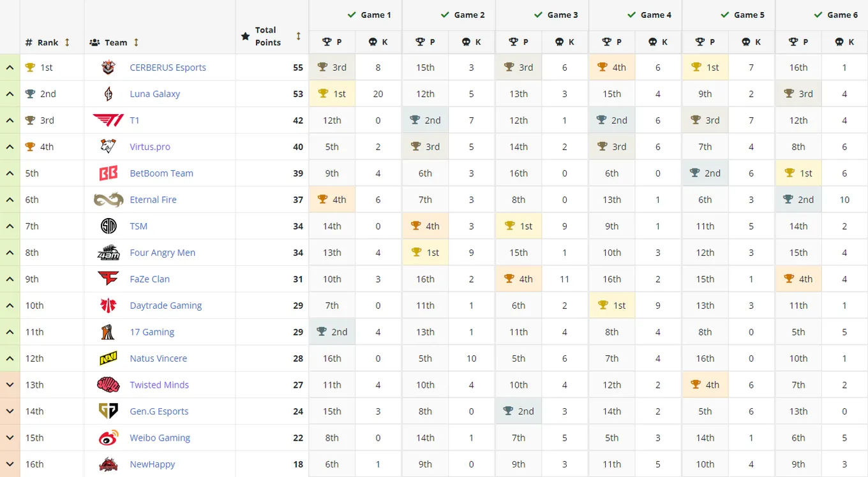This screenshot has width=868, height=477.
Task: Select the Game 3 column header
Action: (x=542, y=15)
